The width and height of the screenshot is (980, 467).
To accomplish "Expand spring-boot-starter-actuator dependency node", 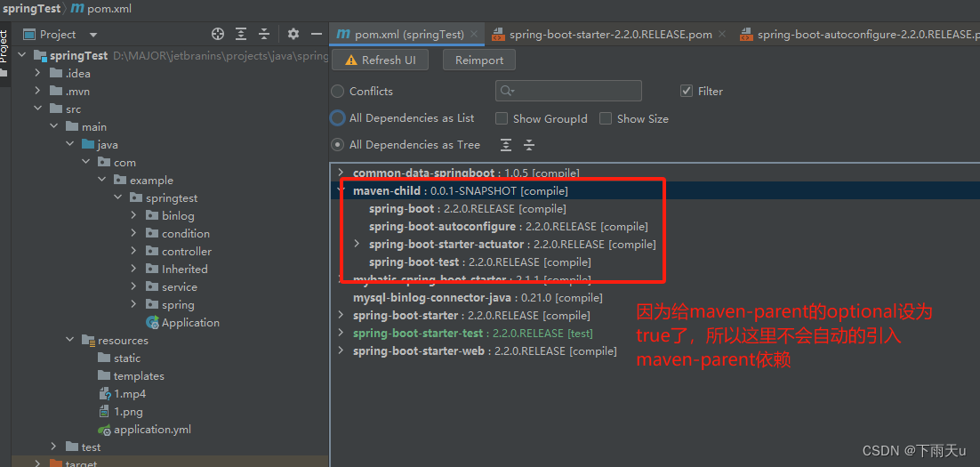I will tap(357, 244).
